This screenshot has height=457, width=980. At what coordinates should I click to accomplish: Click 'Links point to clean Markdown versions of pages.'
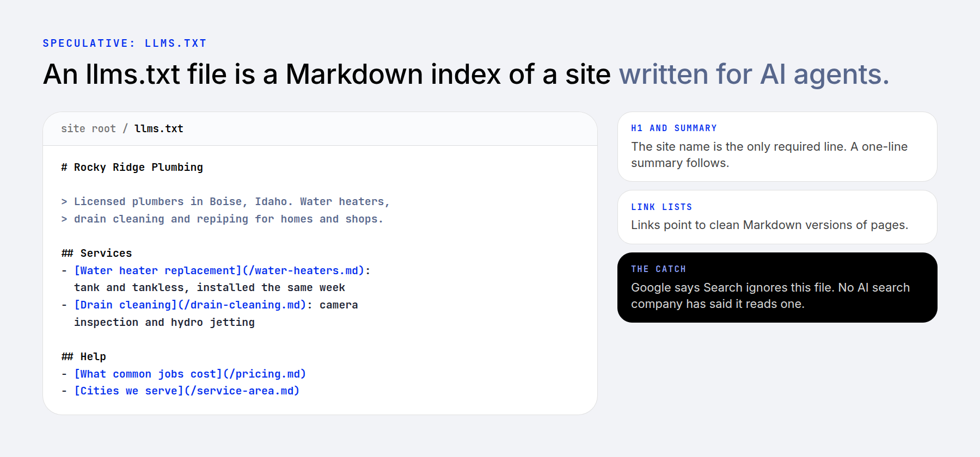pos(769,225)
